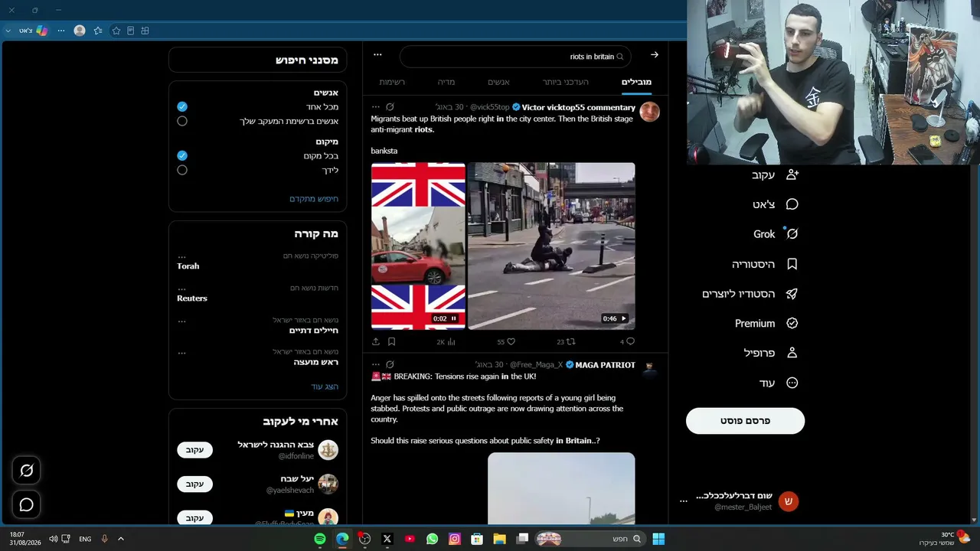Open Victor vicktop55 commentary profile name
The image size is (980, 551).
point(578,107)
